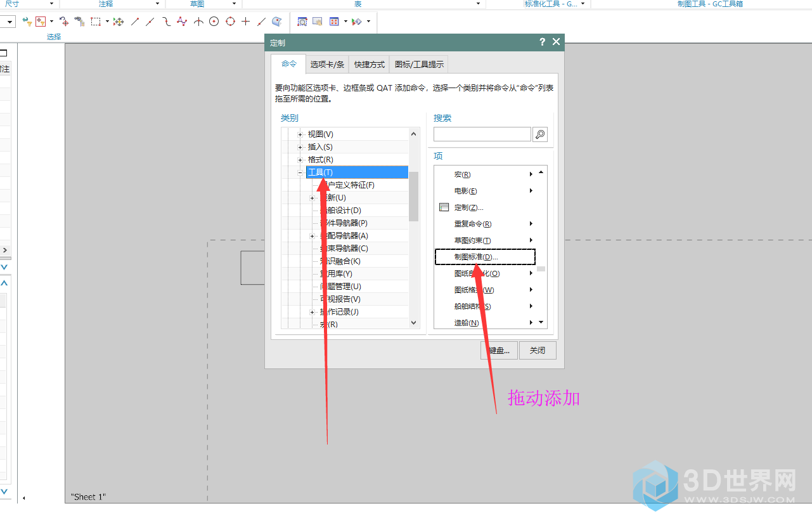Select 重复命令(R) in the item list
This screenshot has height=520, width=812.
coord(485,224)
